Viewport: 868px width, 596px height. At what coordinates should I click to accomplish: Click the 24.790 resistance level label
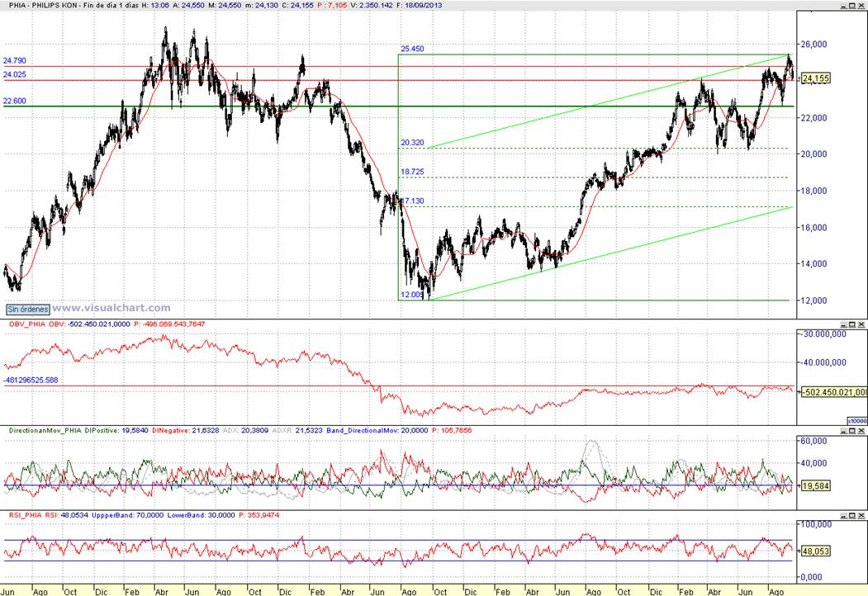tap(14, 61)
